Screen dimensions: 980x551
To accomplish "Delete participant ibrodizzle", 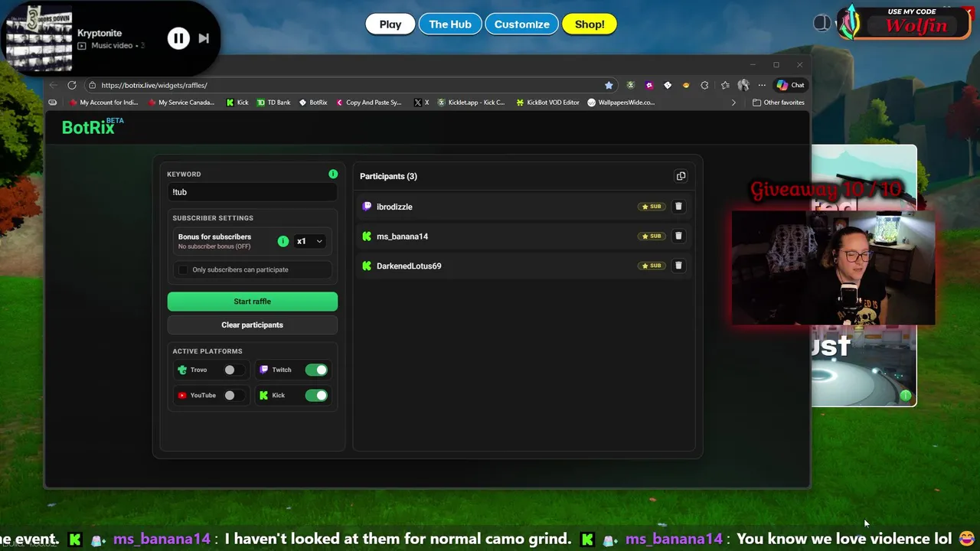I will click(678, 207).
